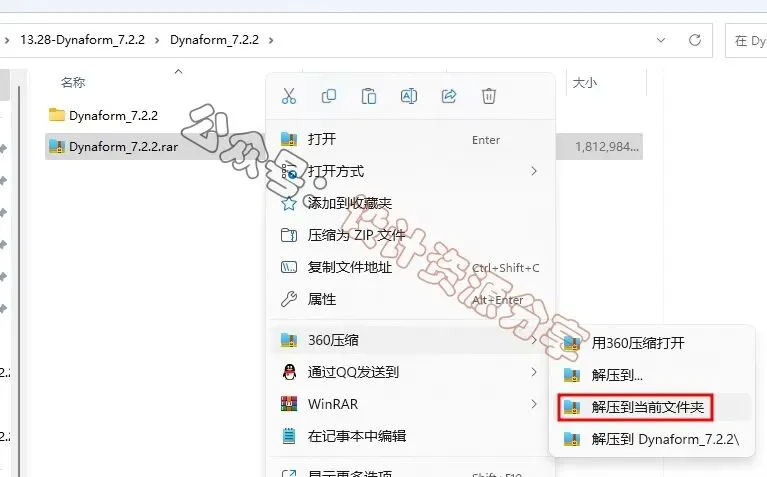
Task: Click the Notepad icon
Action: click(x=289, y=436)
